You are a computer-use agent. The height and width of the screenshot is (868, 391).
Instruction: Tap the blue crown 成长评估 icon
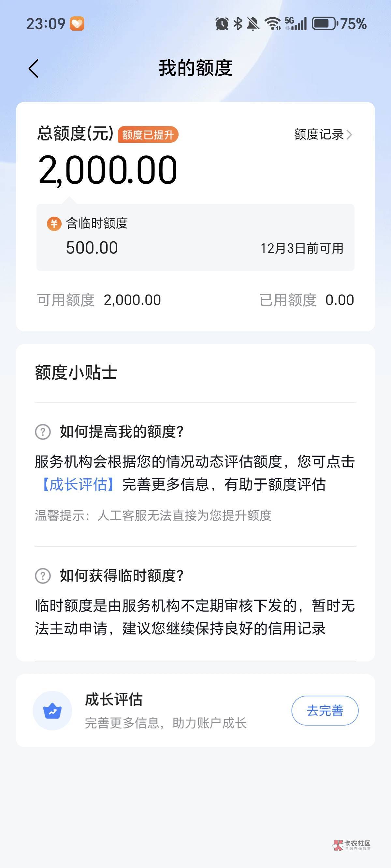click(x=52, y=711)
